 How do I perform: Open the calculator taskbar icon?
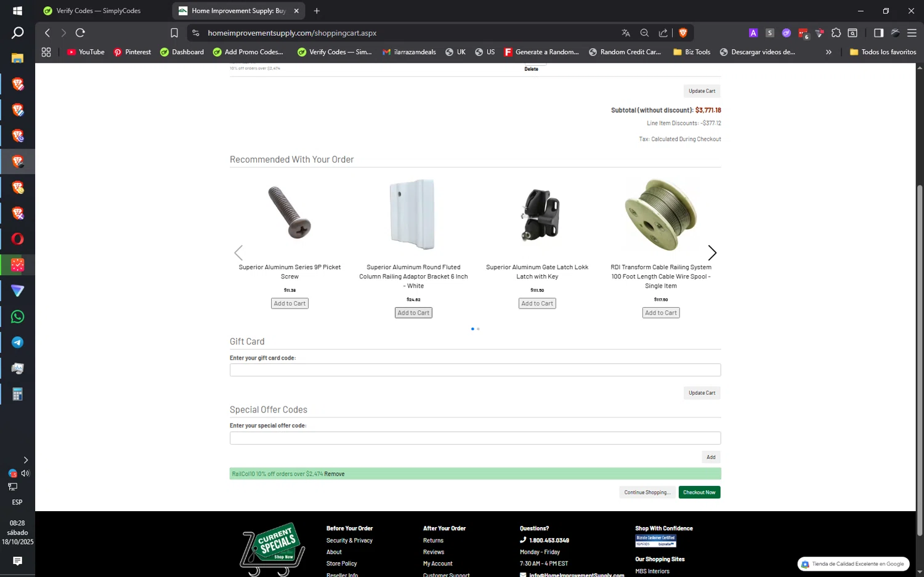pos(17,394)
